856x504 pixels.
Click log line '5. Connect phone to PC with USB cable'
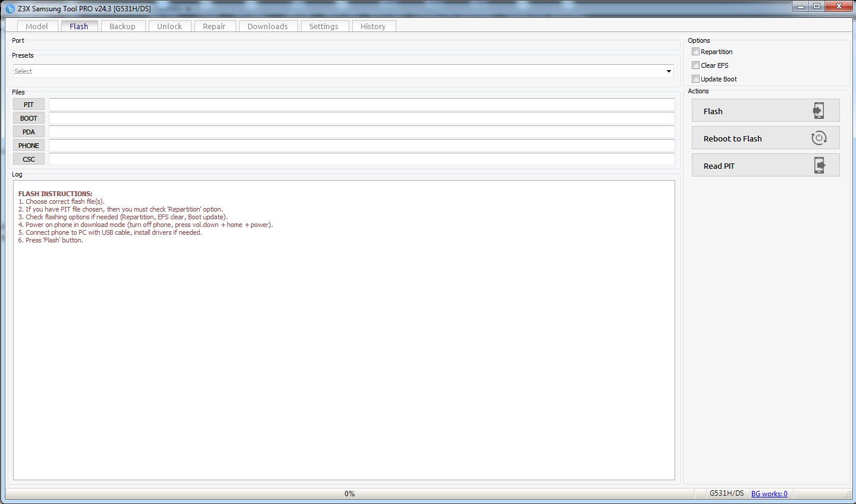110,232
